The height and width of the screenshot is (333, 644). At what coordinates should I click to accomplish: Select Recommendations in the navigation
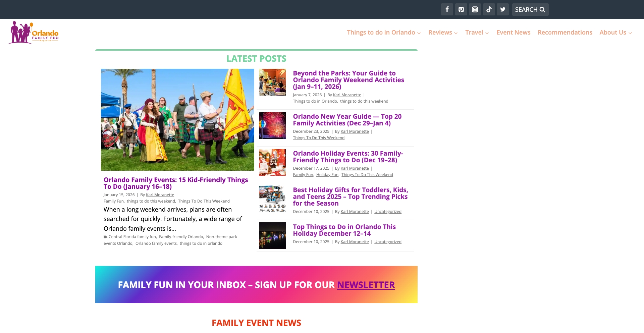(565, 32)
